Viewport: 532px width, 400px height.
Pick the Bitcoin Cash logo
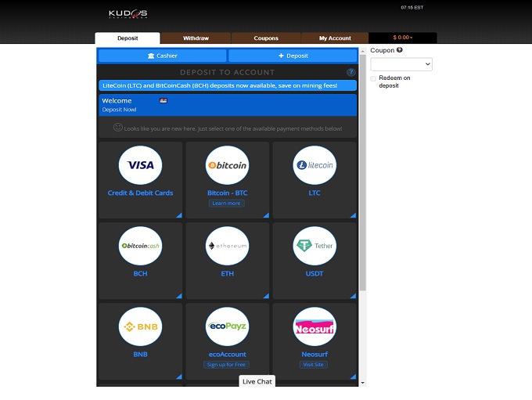(141, 246)
